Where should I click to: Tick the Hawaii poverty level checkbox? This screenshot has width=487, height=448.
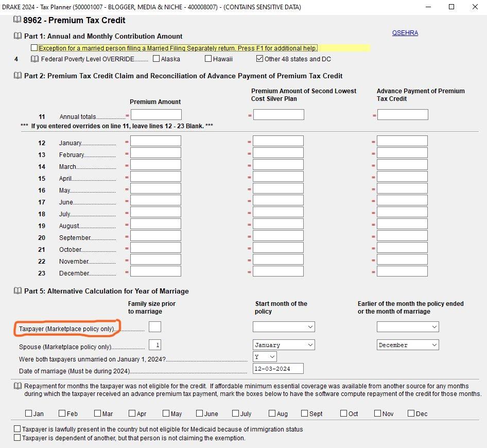(x=208, y=58)
